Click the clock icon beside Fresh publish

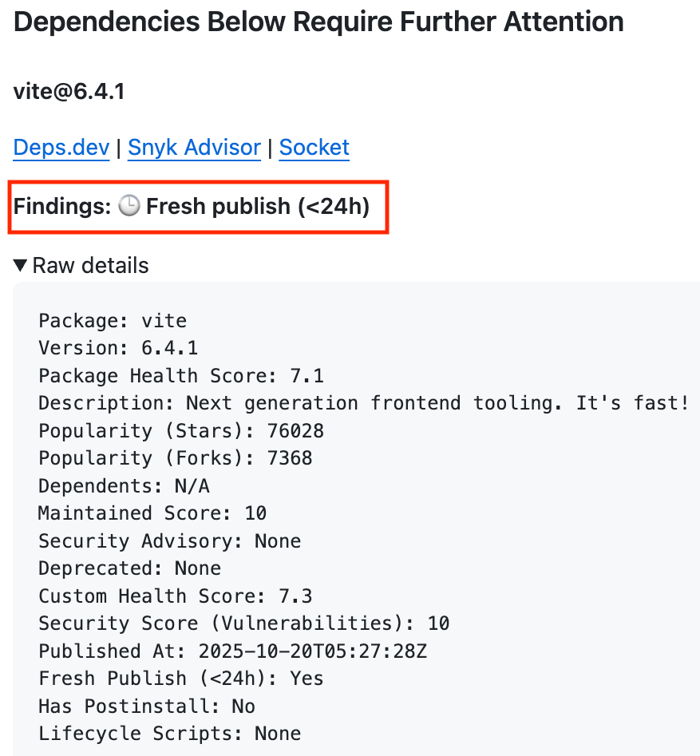point(129,207)
